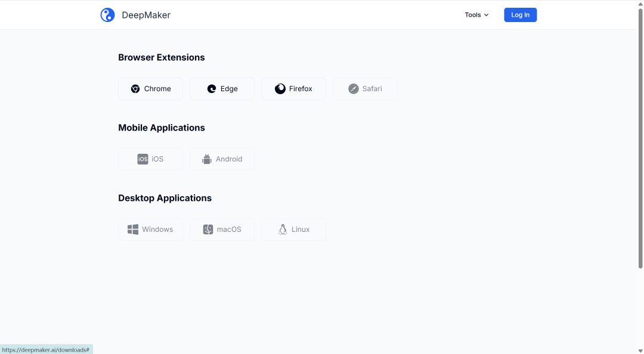Select the Linux desktop app label

tap(301, 229)
